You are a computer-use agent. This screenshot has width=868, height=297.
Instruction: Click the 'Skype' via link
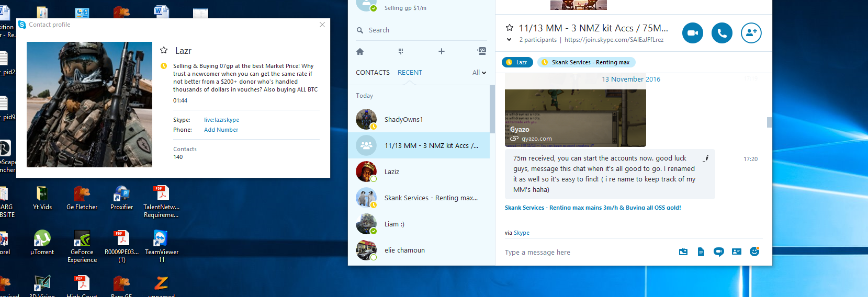coord(522,233)
